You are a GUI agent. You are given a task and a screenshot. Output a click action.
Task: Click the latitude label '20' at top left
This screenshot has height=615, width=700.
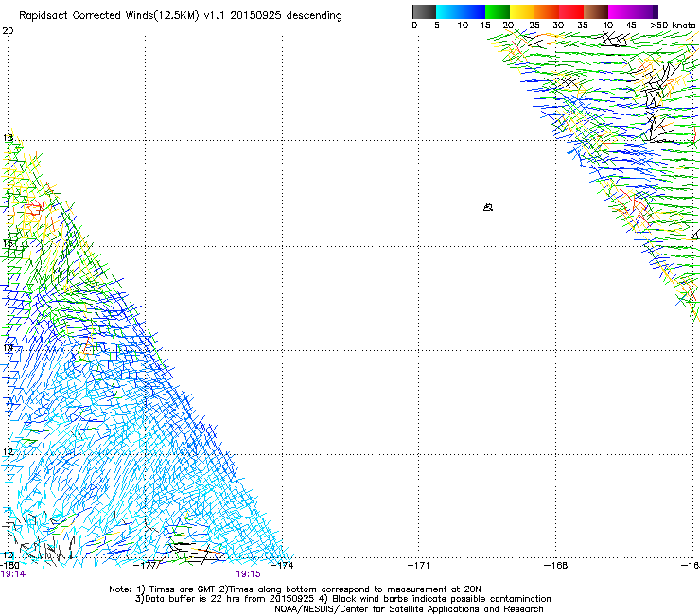[x=8, y=31]
